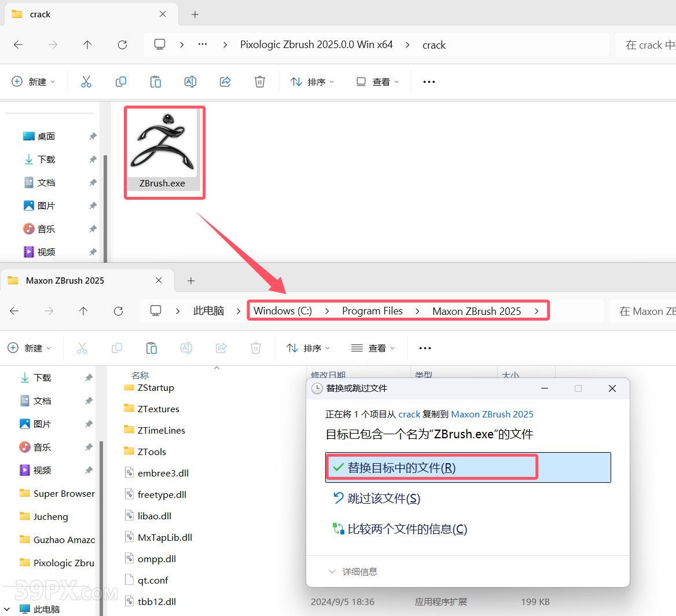
Task: Click the PC monitor icon in crack address bar
Action: click(x=160, y=45)
